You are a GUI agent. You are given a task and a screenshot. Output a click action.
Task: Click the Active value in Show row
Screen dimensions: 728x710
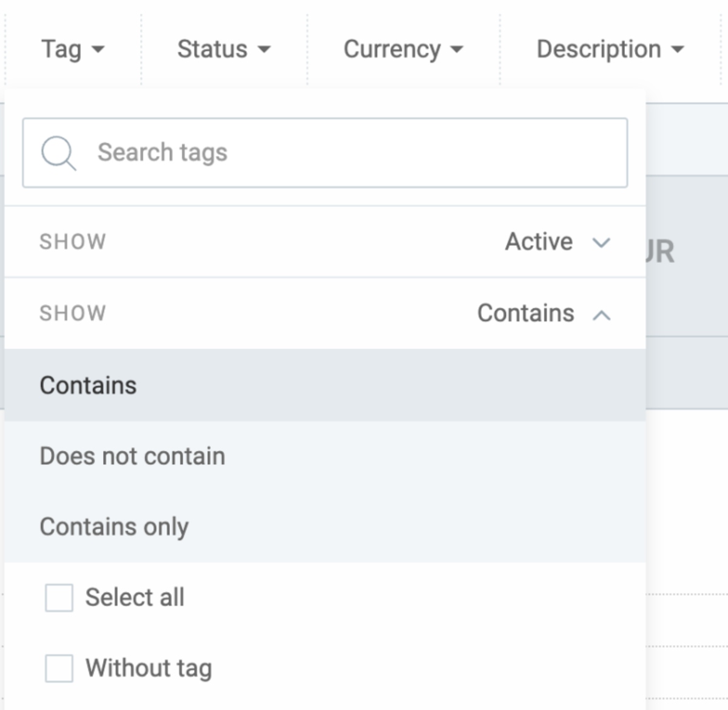(x=539, y=242)
